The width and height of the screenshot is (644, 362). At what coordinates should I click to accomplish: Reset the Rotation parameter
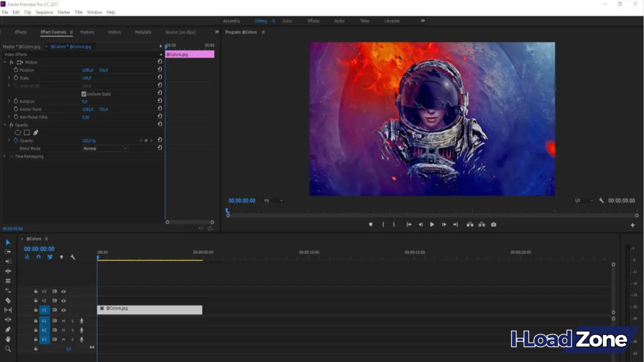(x=160, y=101)
